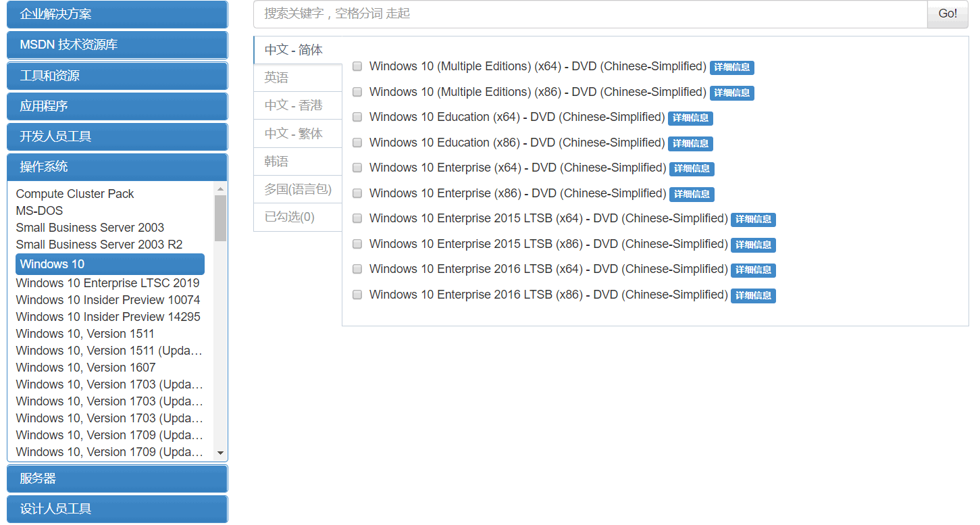
Task: Check Enterprise 2015 LTSB (x86) checkbox
Action: point(357,244)
